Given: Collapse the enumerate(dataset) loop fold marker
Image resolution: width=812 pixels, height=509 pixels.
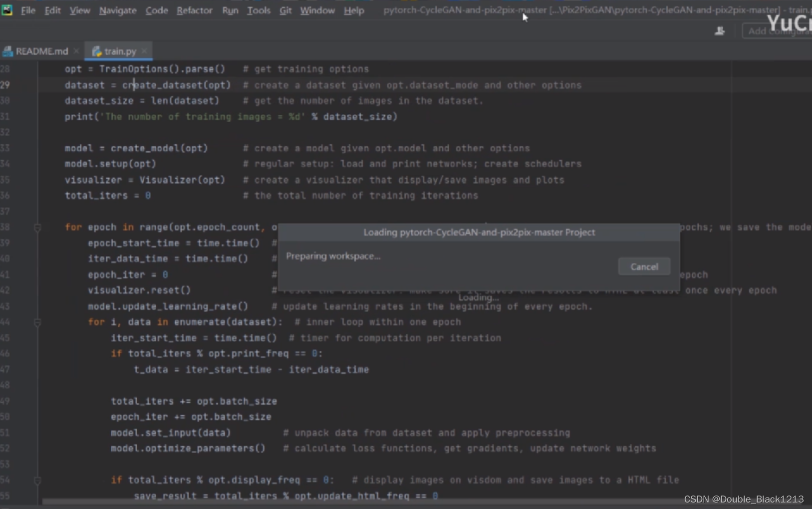Looking at the screenshot, I should pos(37,322).
